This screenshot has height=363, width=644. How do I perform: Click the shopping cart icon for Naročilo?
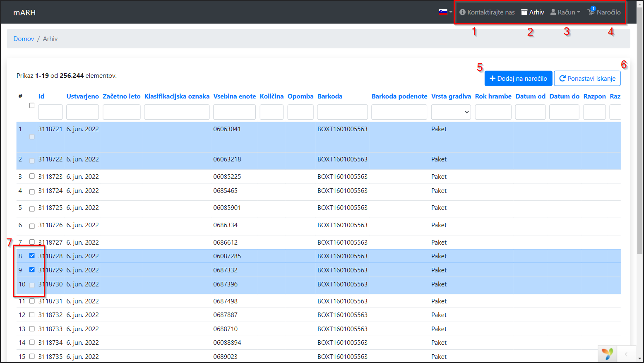coord(591,12)
